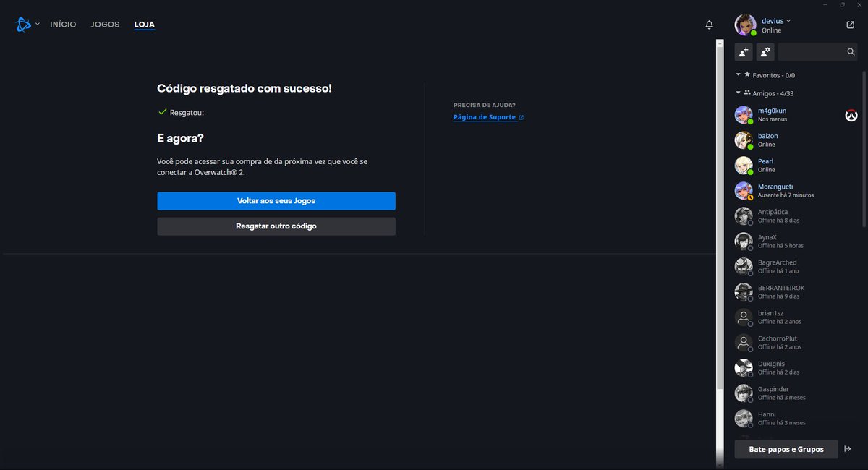Open Bate-papos e Grupos

(x=786, y=449)
